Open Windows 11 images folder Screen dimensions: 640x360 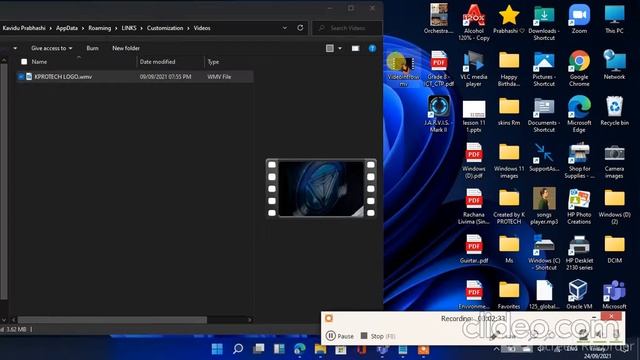pos(509,160)
